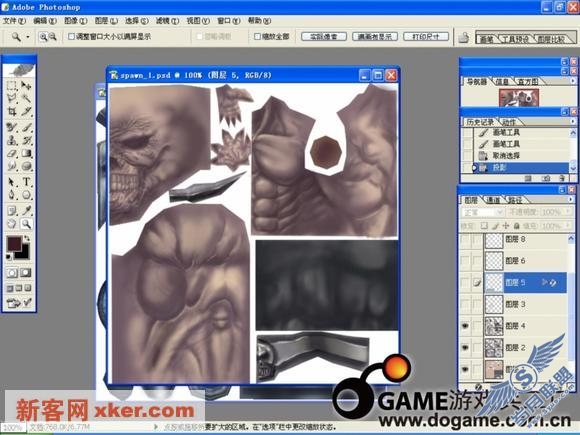Show layer 图层 6 via visibility box
Screen dimensions: 580x435
[465, 261]
